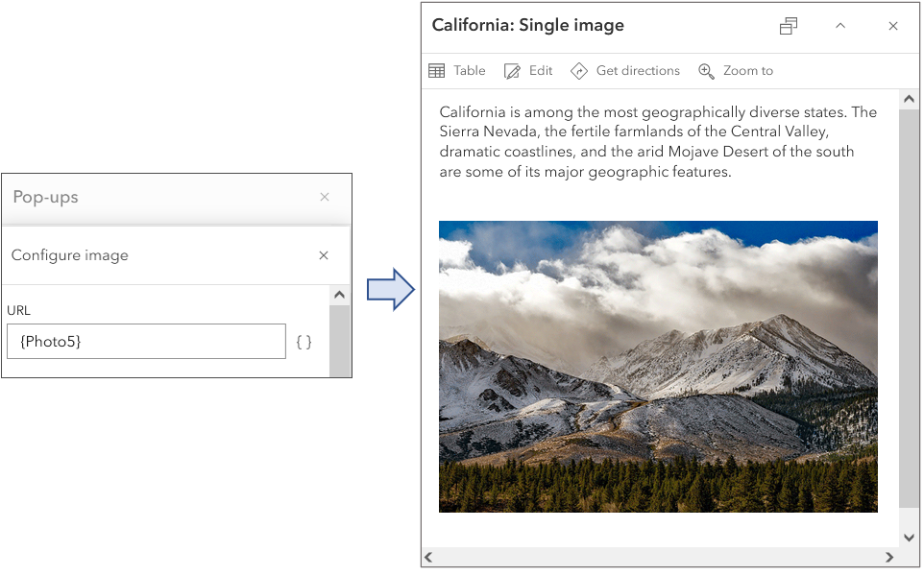Viewport: 924px width, 576px height.
Task: Click the URL field containing {Photo5}
Action: (146, 342)
